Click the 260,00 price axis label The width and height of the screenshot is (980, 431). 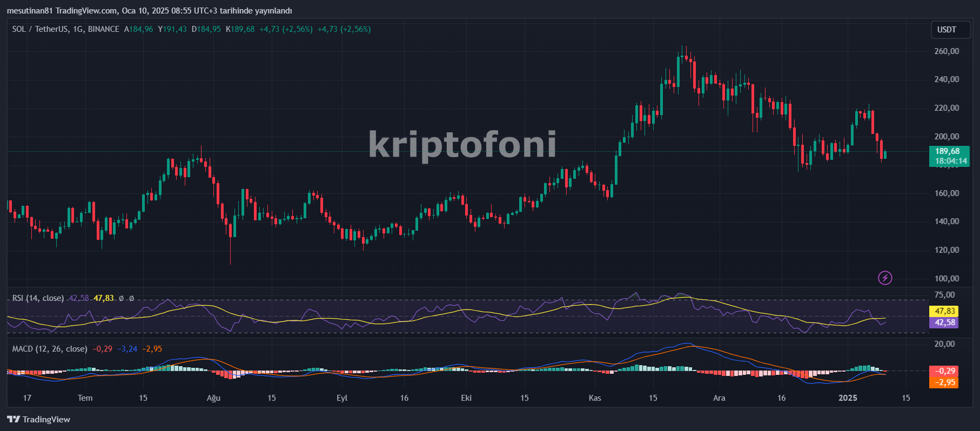pos(947,51)
